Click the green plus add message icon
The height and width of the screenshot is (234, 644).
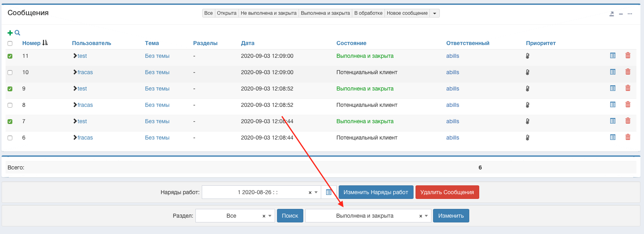(10, 33)
